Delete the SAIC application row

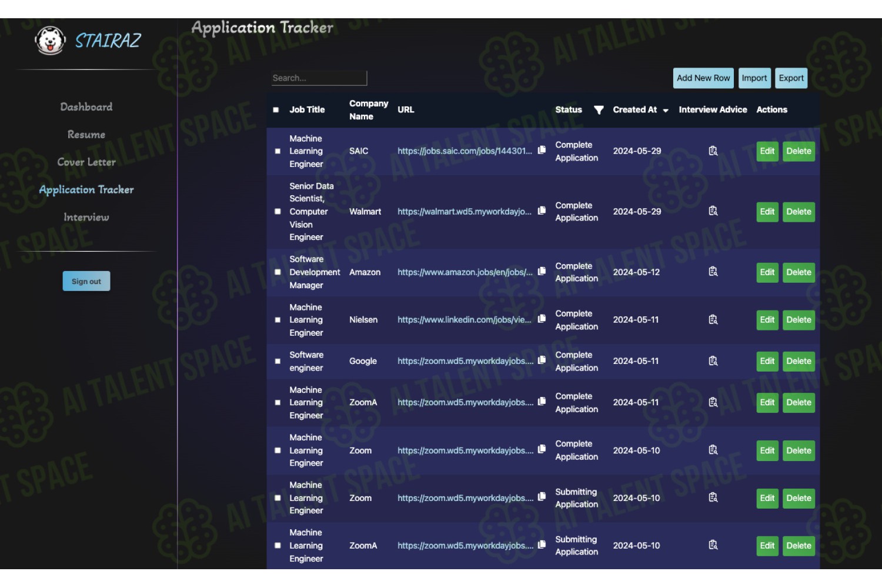pos(799,151)
